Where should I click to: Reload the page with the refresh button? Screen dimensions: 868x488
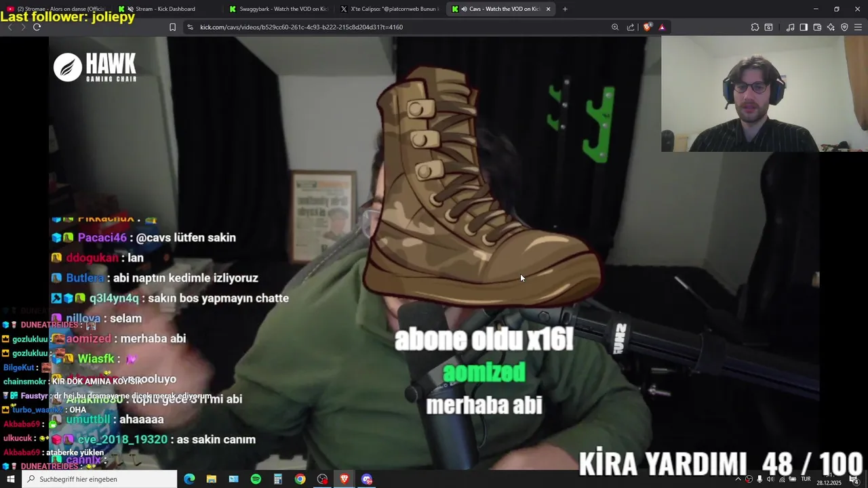[37, 27]
